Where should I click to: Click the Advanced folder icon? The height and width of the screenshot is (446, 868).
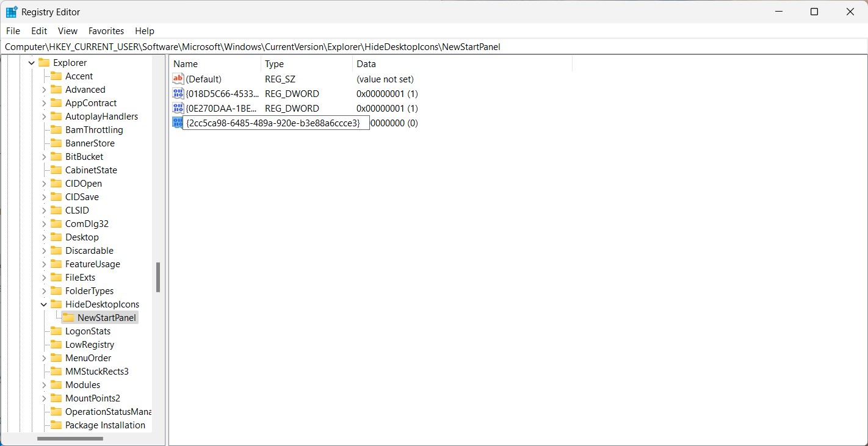point(56,89)
